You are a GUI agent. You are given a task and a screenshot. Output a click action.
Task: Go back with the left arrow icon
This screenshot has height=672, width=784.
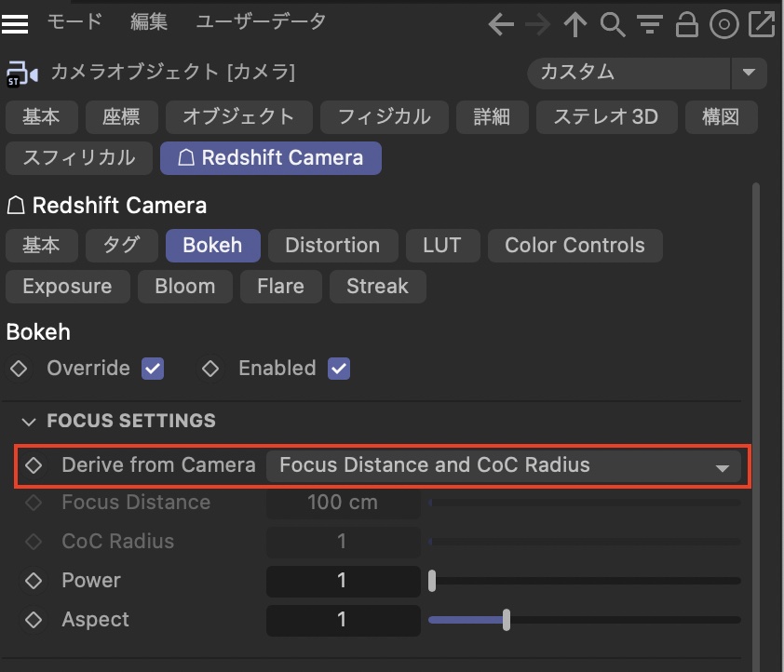501,25
